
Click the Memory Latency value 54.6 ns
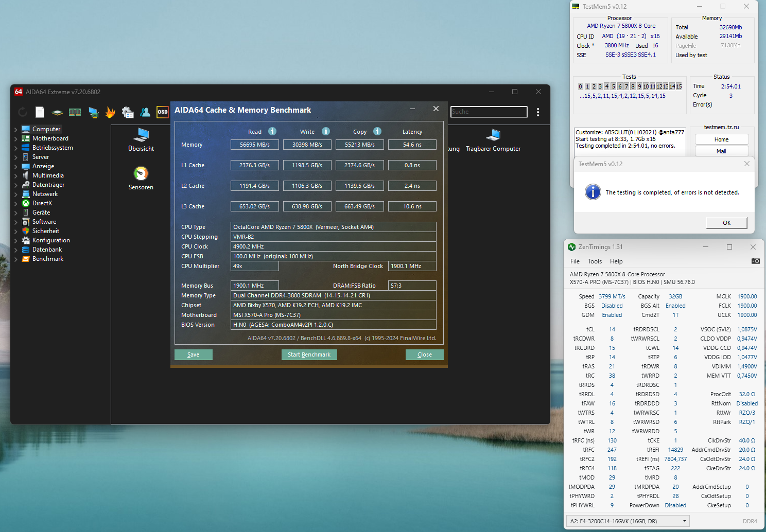tap(412, 145)
